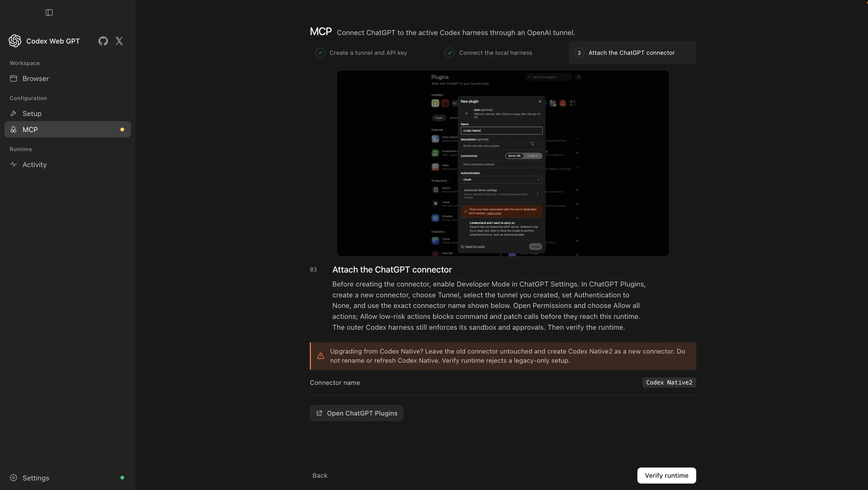Viewport: 868px width, 490px height.
Task: Click the OpenAI logo beside Codex Web GPT
Action: pyautogui.click(x=15, y=41)
